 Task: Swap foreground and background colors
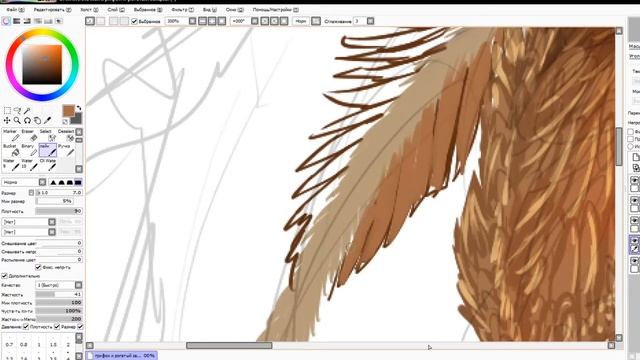click(x=79, y=108)
